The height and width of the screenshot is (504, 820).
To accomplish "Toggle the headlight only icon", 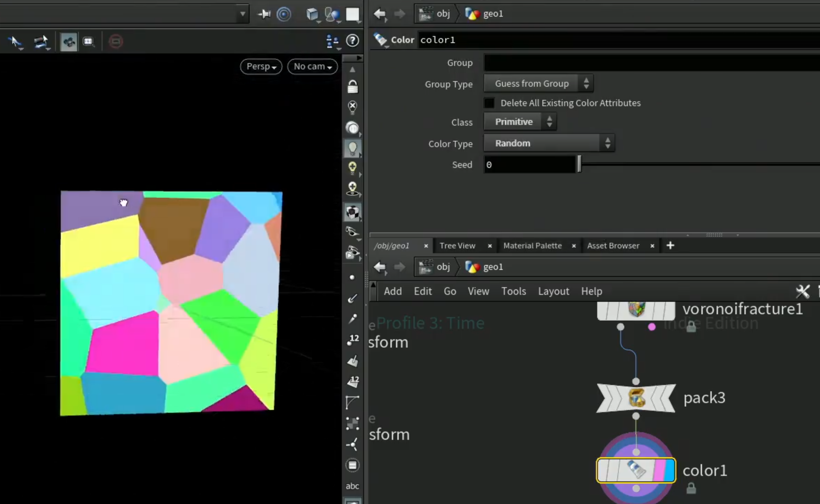I will pyautogui.click(x=353, y=128).
